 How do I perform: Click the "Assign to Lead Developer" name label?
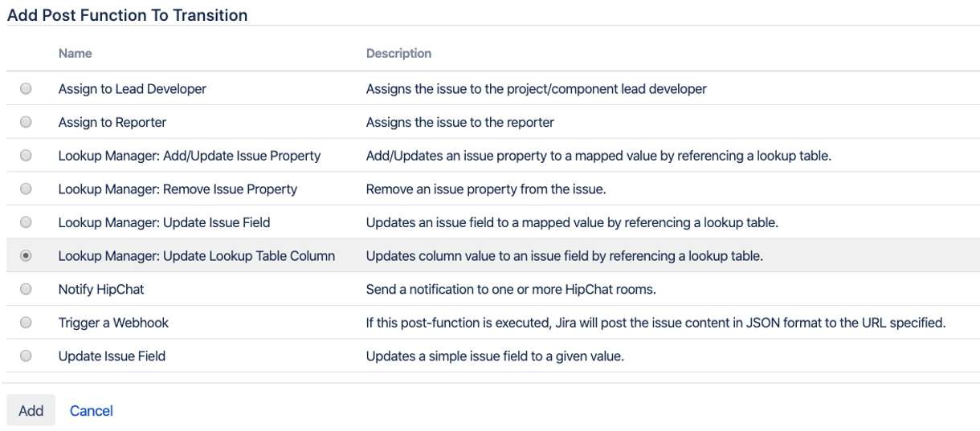click(132, 89)
